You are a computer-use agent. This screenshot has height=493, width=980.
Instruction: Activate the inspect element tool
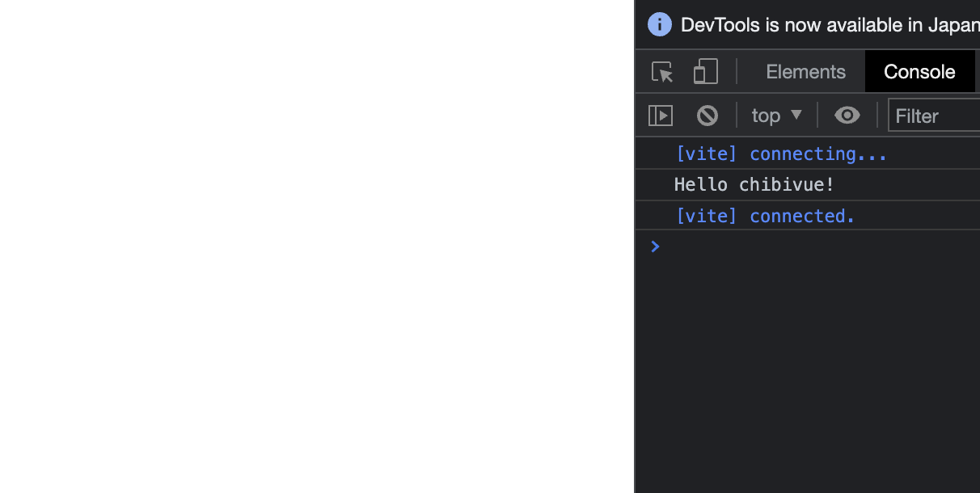tap(661, 71)
